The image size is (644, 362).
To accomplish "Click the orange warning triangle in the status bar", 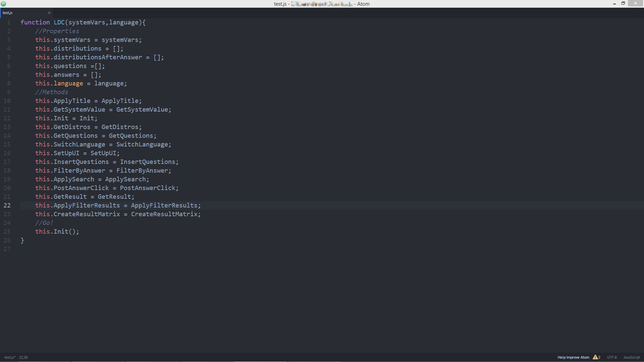I will (x=596, y=357).
